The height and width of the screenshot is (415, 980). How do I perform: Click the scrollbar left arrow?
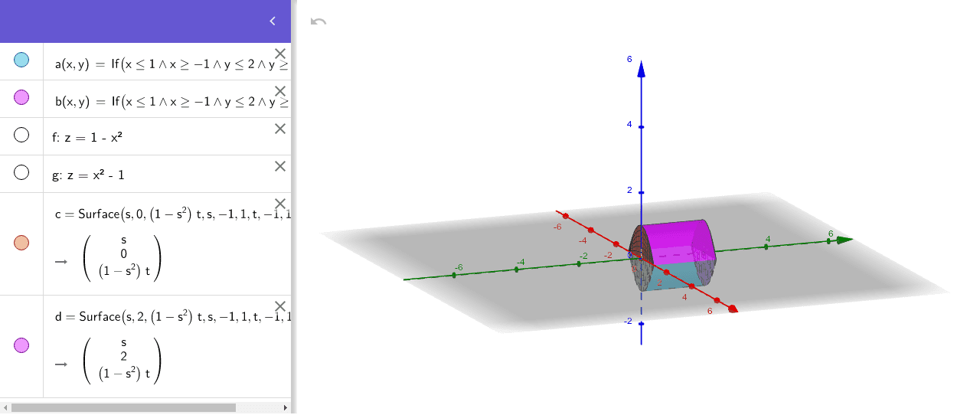[x=5, y=407]
